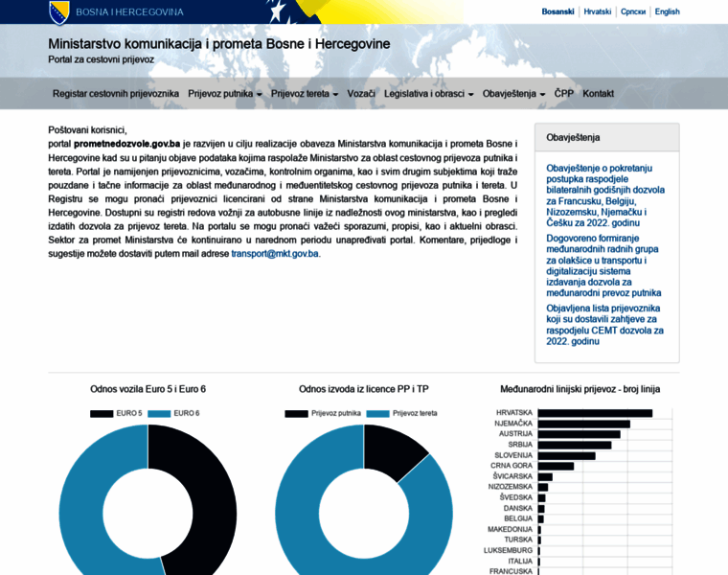This screenshot has height=575, width=728.
Task: Expand the Legislativa i obrasci dropdown
Action: click(x=428, y=93)
